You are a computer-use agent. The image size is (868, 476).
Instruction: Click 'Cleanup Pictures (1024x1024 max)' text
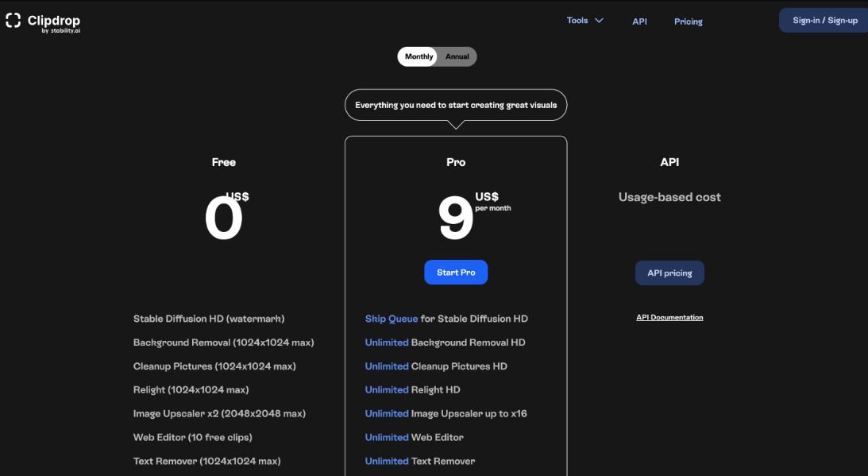pos(214,366)
